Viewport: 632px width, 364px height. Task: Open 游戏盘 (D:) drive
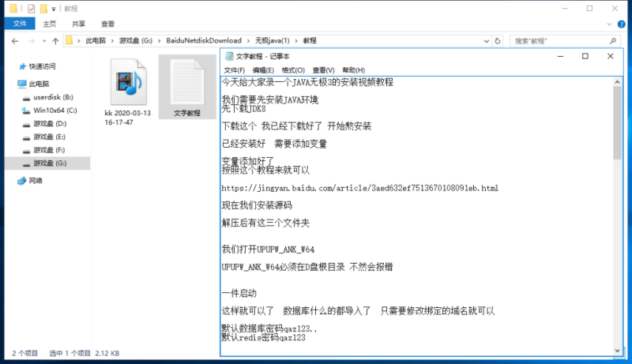[50, 124]
